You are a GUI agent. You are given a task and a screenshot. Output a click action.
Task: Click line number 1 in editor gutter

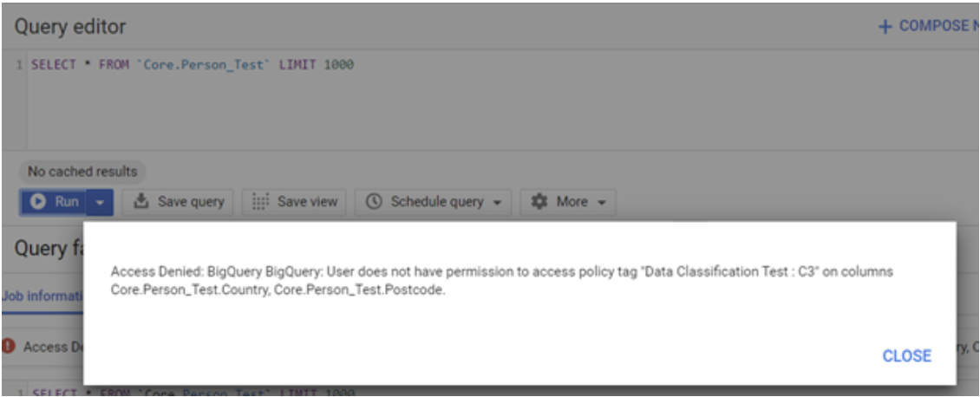click(19, 65)
